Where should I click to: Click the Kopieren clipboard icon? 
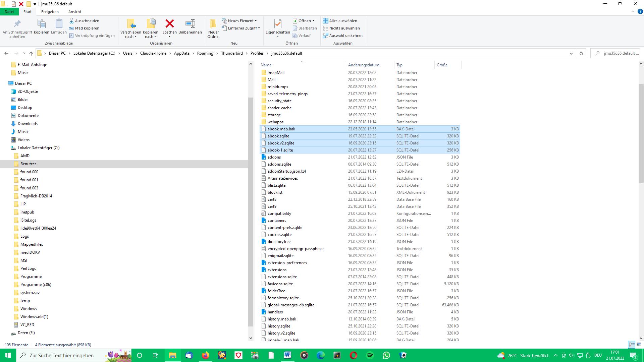pyautogui.click(x=41, y=24)
